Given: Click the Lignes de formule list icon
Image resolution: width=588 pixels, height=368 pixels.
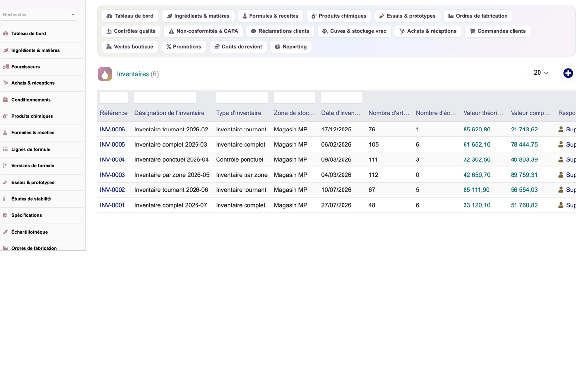Looking at the screenshot, I should 6,149.
